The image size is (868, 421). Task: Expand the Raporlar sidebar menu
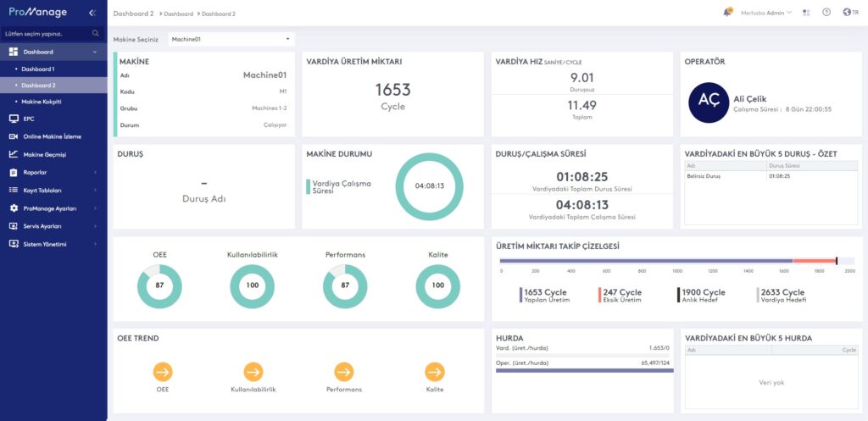(x=53, y=172)
